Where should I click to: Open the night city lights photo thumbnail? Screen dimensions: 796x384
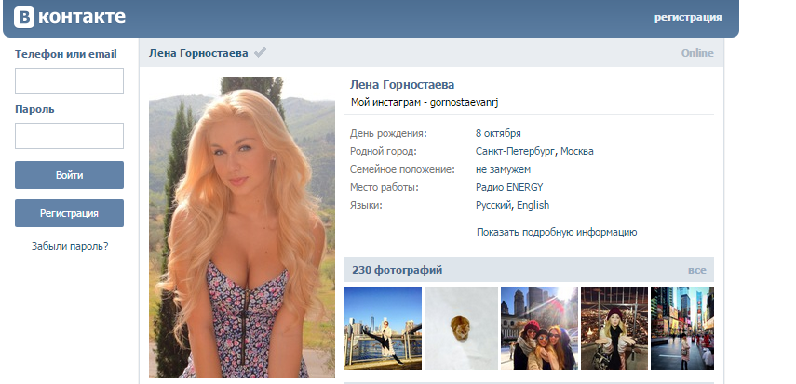[x=614, y=328]
